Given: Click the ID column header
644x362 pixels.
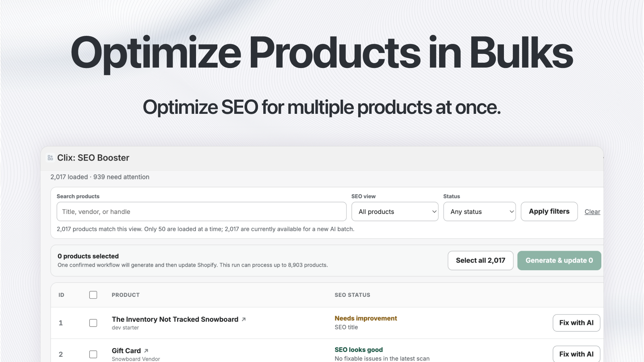Looking at the screenshot, I should pos(61,295).
